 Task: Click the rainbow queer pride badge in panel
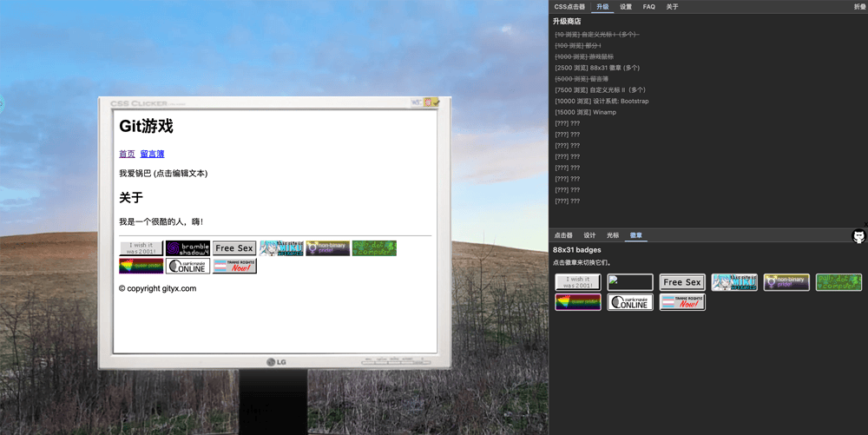578,302
